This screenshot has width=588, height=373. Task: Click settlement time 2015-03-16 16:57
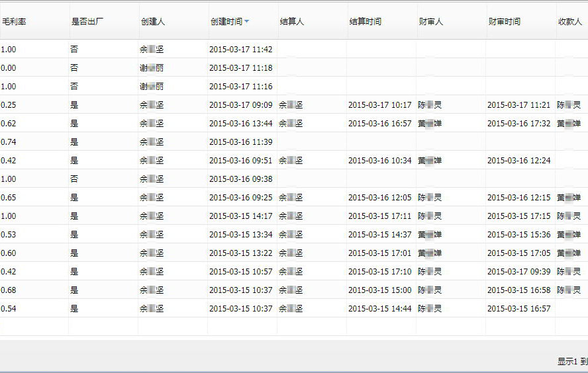coord(379,124)
